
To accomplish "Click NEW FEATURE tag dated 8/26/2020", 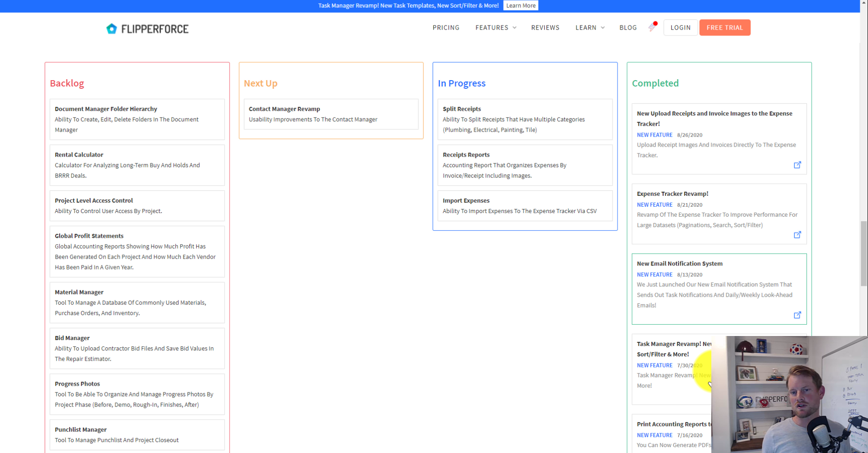I will [x=654, y=135].
